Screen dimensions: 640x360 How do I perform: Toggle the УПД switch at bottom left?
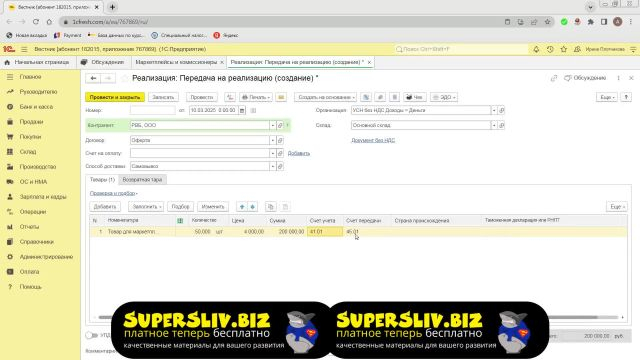tap(91, 335)
